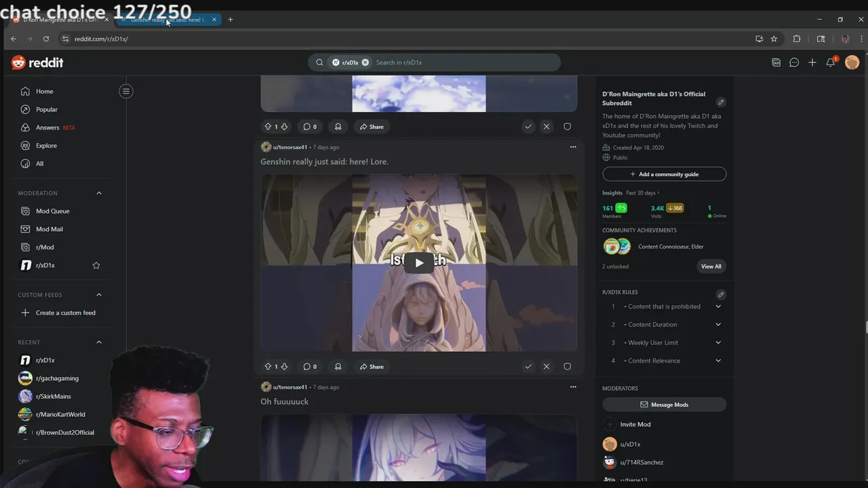
Task: Edit the community description pencil icon
Action: pos(721,102)
